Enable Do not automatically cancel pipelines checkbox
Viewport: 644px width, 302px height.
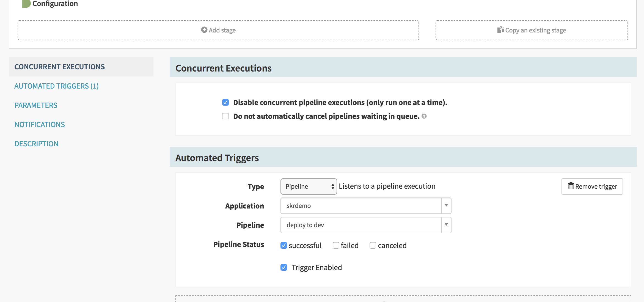225,116
